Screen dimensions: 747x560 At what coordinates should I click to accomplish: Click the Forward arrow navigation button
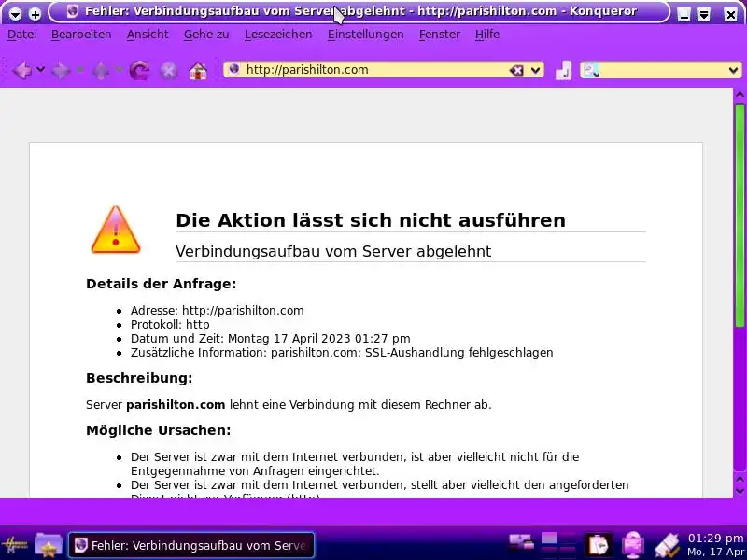point(61,71)
